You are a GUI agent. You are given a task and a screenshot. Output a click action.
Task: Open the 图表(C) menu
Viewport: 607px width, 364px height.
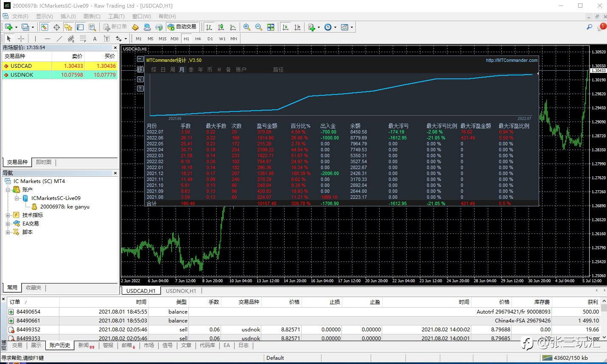pos(92,16)
